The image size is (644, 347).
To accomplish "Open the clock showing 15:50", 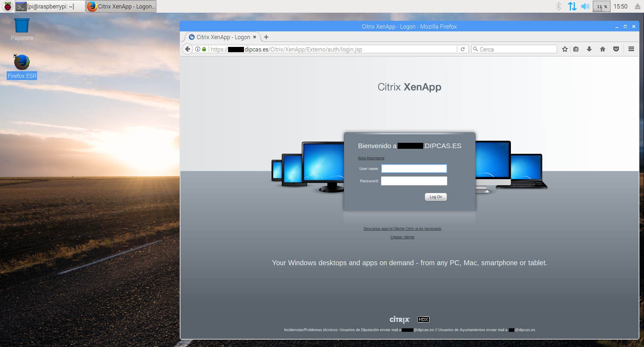I will click(620, 6).
